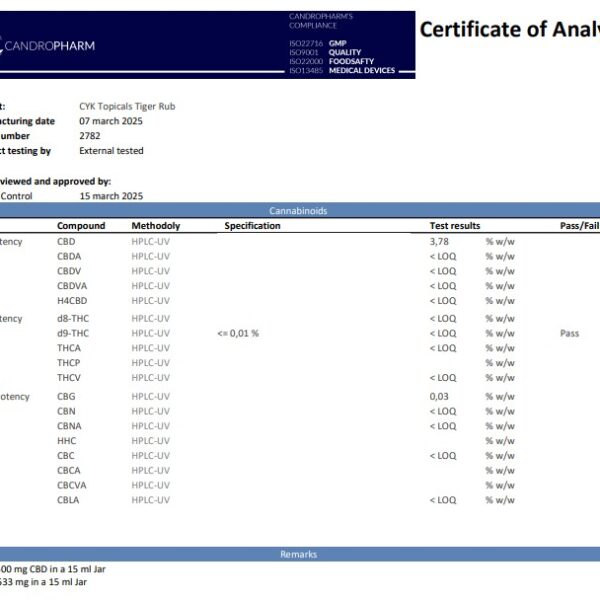Viewport: 600px width, 600px height.
Task: Select the CBG test result 0,03
Action: [439, 396]
